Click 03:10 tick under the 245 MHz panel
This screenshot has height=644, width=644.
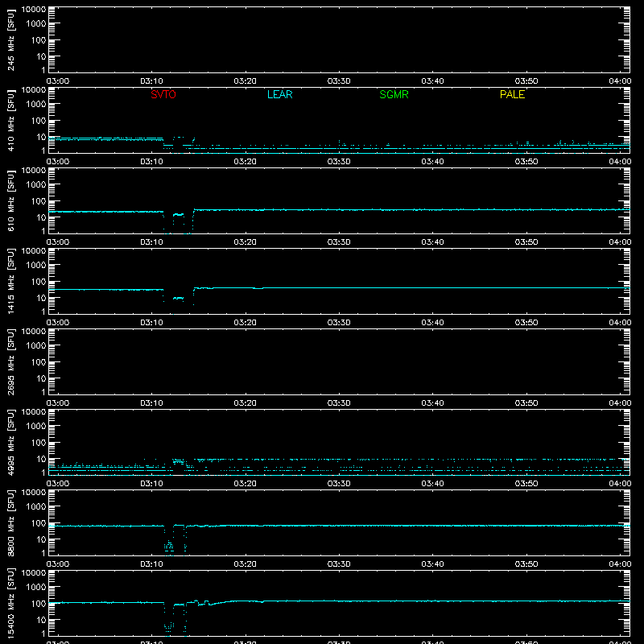(x=151, y=81)
